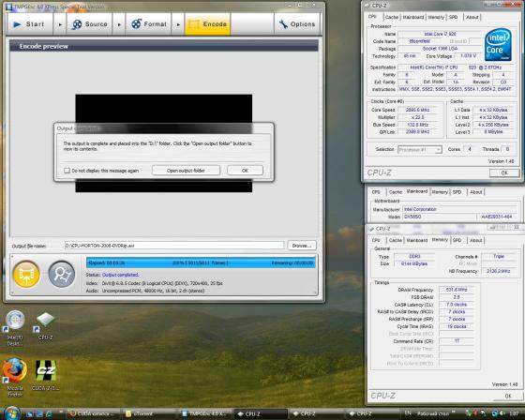Click inside the Output file name field
Screen dimensions: 525x420
[174, 246]
